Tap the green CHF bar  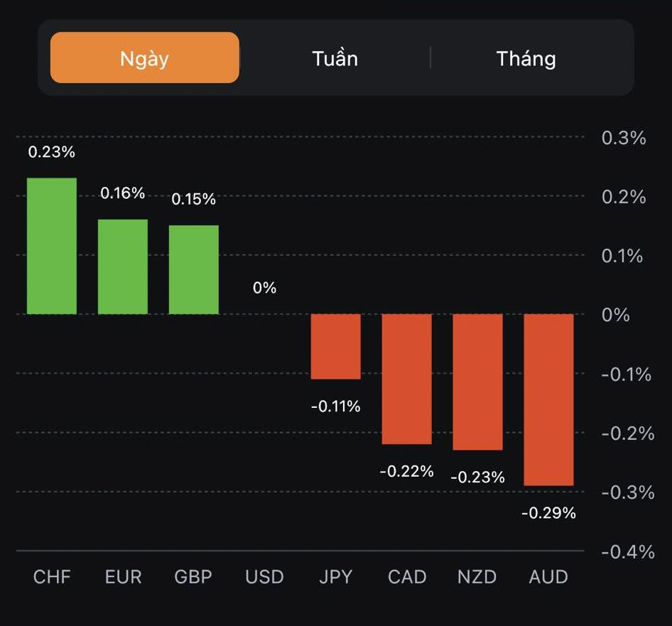(52, 246)
